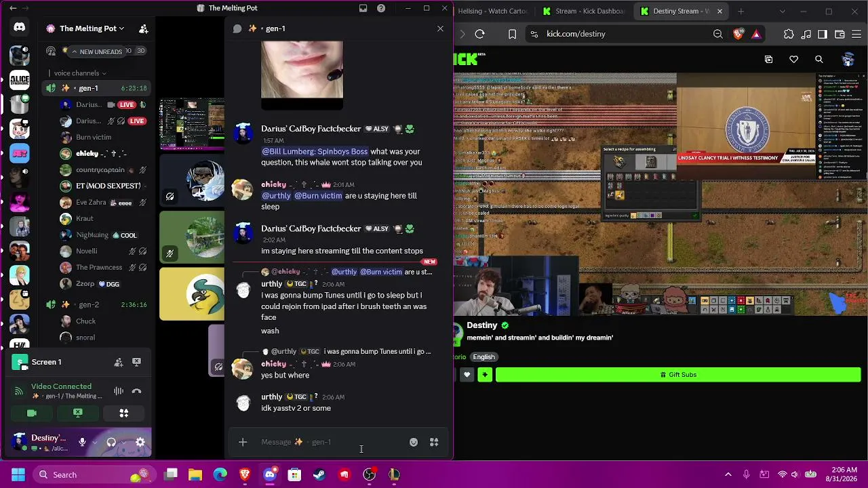This screenshot has height=488, width=868.
Task: Open Discord user settings gear
Action: (140, 443)
